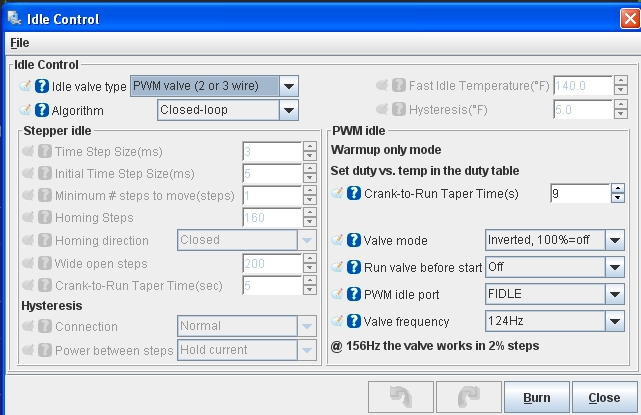Image resolution: width=641 pixels, height=415 pixels.
Task: Click help icon next to Algorithm
Action: click(x=42, y=110)
